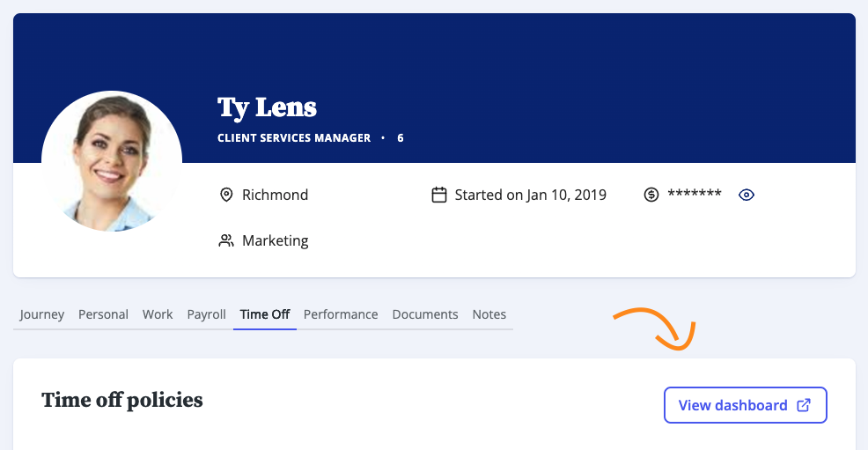Viewport: 868px width, 450px height.
Task: Open the Performance tab
Action: coord(341,314)
